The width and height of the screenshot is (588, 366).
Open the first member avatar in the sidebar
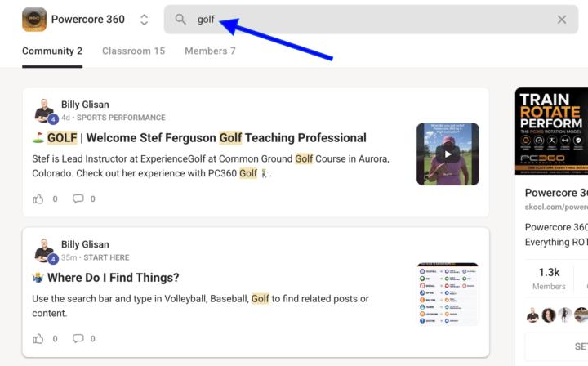[x=532, y=315]
